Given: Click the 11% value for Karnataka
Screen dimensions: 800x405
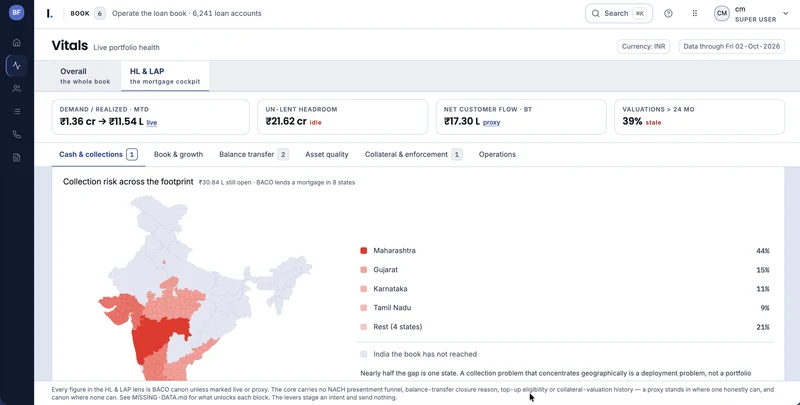Looking at the screenshot, I should coord(763,289).
